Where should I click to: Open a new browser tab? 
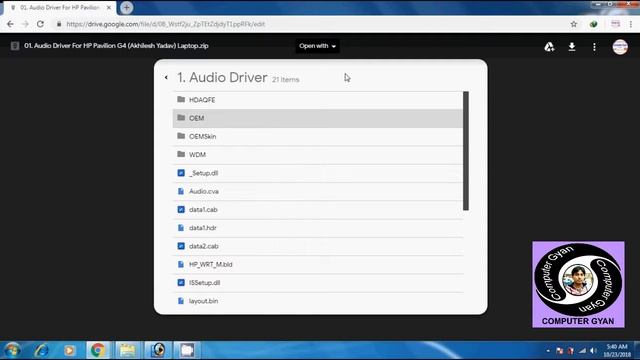(127, 7)
